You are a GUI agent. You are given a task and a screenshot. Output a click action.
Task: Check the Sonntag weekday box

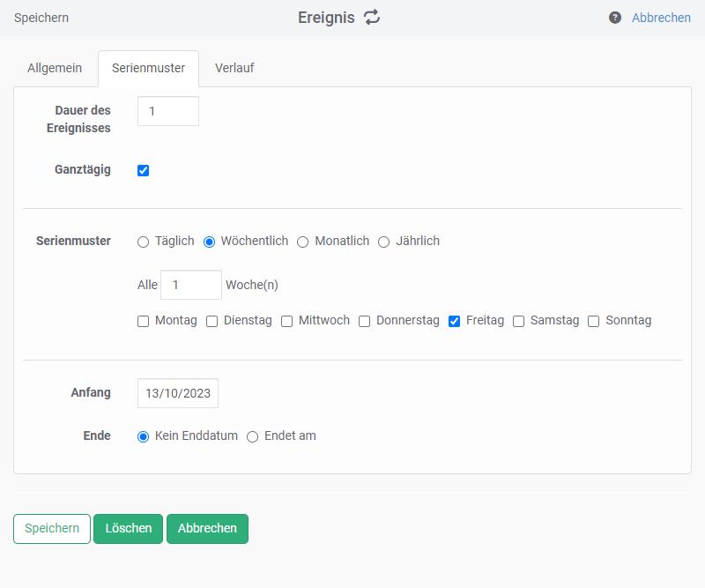(594, 322)
